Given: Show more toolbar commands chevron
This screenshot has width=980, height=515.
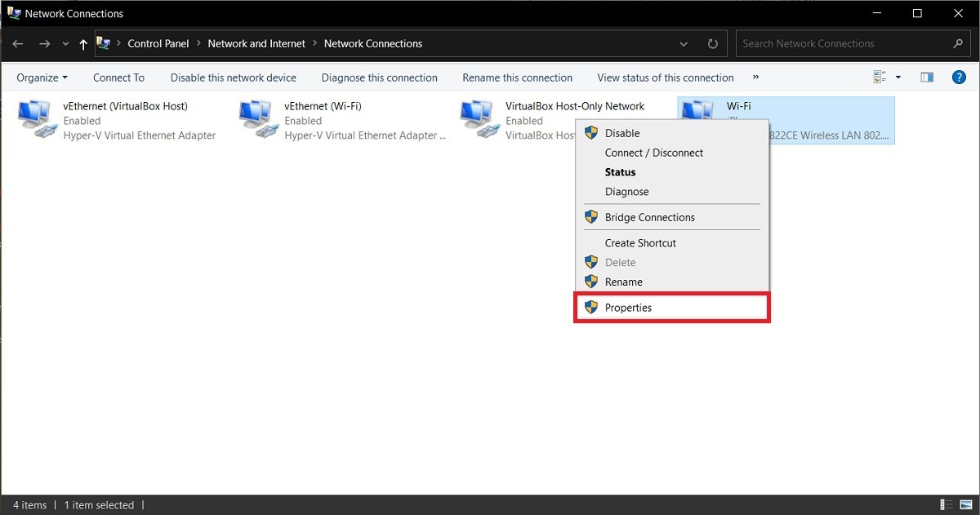Looking at the screenshot, I should 756,78.
